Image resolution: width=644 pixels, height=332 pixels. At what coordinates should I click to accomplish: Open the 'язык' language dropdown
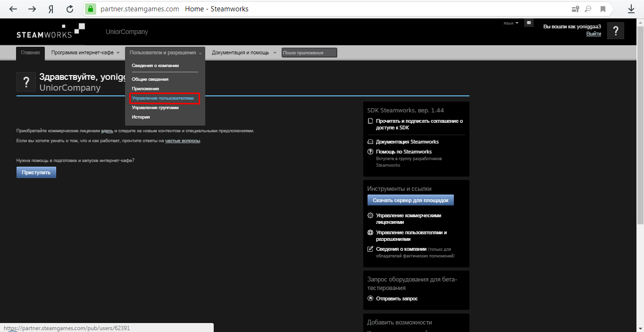click(x=510, y=23)
